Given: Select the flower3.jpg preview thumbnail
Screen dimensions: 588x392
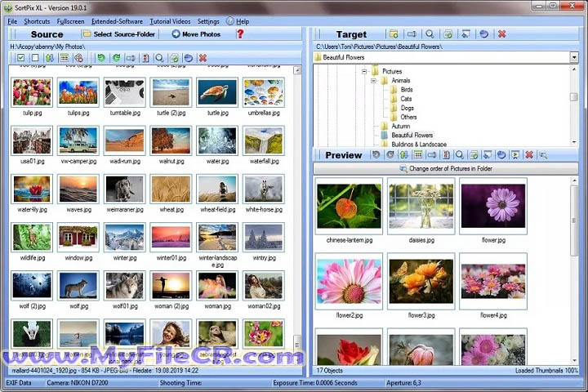Looking at the screenshot, I should coord(421,281).
